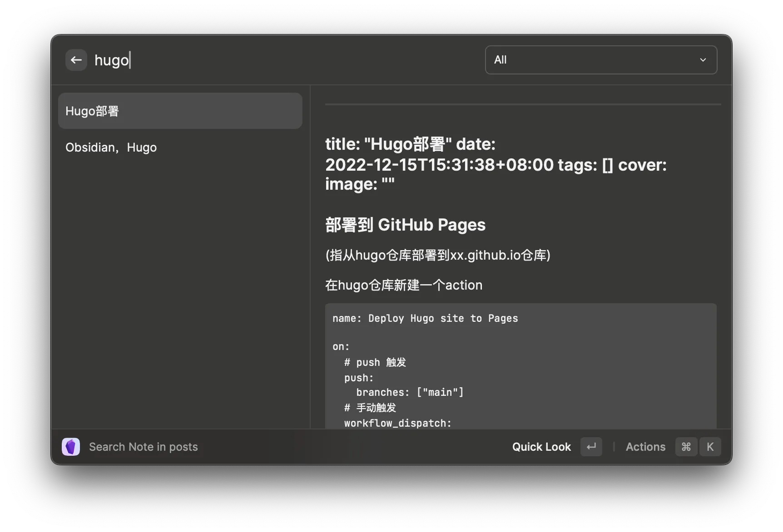This screenshot has width=783, height=532.
Task: Click the K key badge
Action: coord(710,447)
